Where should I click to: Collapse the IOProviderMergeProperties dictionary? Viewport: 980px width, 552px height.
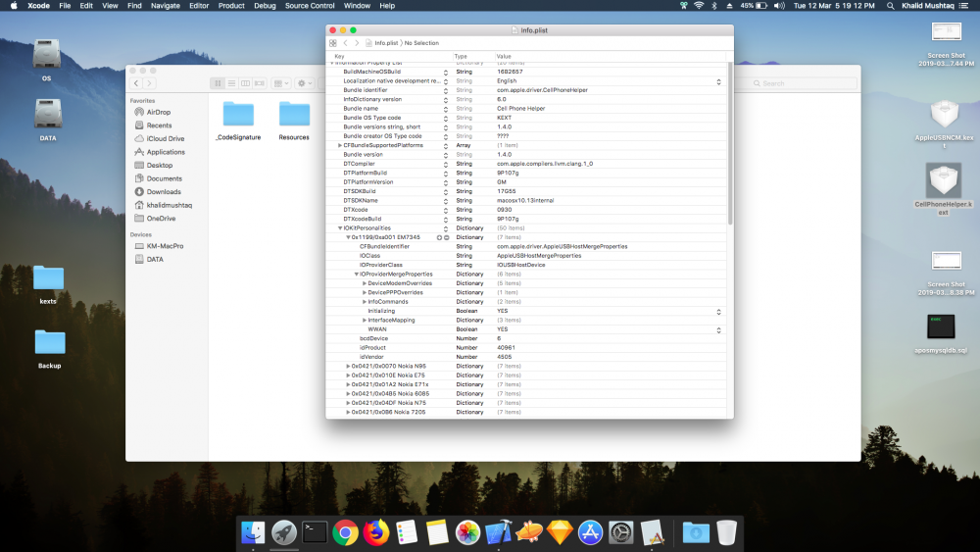(x=357, y=275)
